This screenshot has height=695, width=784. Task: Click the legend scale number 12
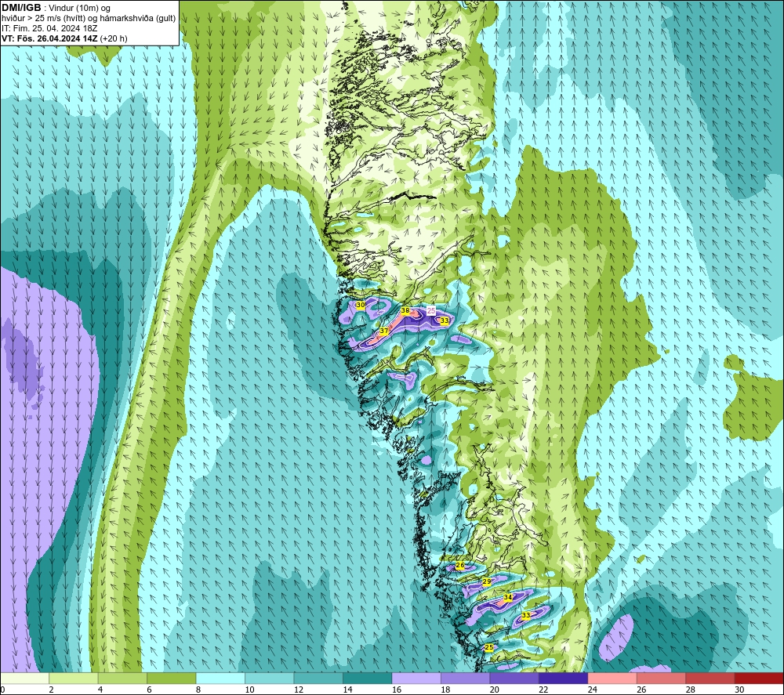(299, 690)
